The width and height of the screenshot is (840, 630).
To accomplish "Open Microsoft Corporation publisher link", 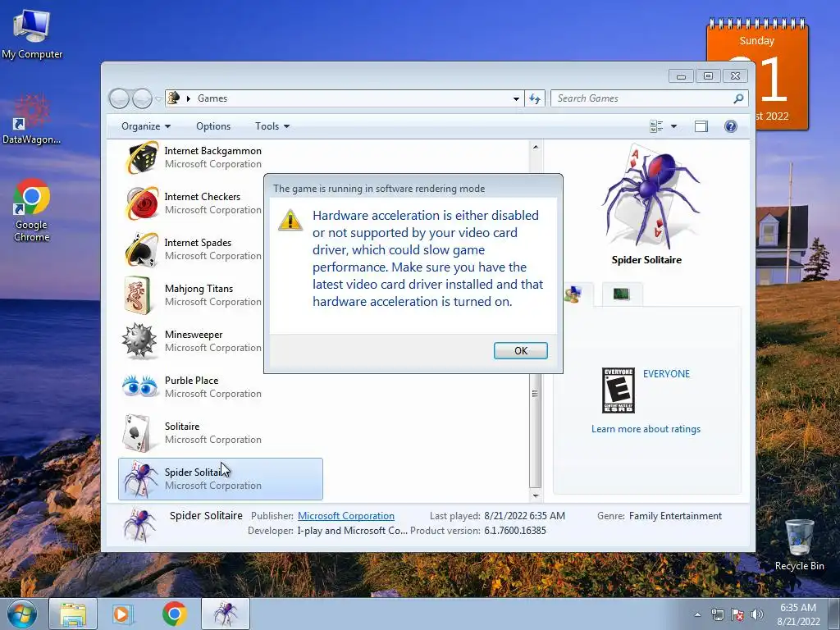I will (x=346, y=516).
